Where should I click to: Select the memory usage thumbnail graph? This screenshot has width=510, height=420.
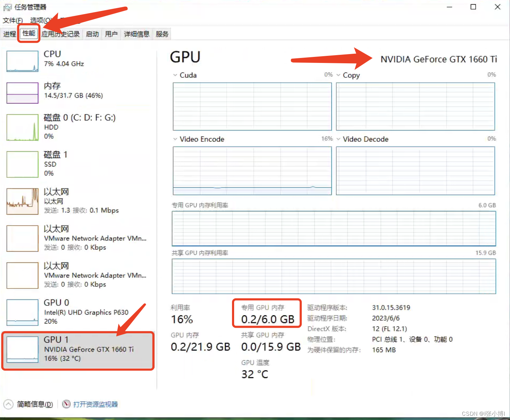point(23,93)
